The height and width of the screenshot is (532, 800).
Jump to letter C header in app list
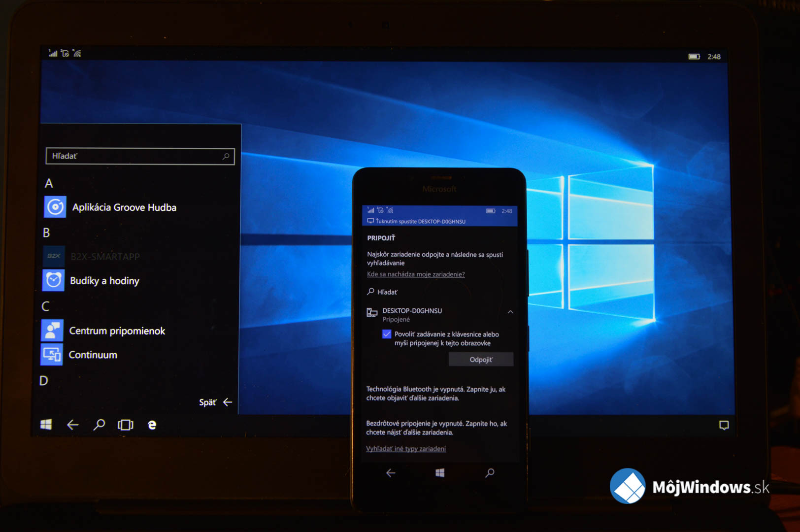click(45, 306)
